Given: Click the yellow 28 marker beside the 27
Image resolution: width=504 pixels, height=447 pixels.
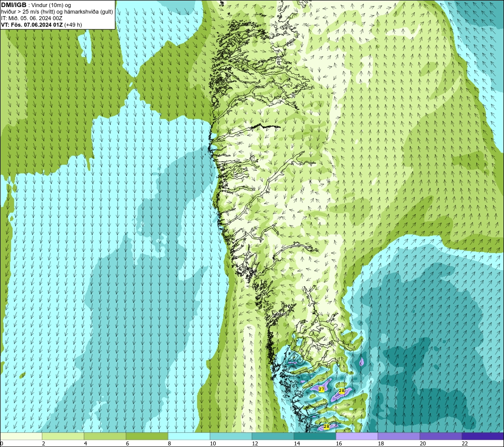Looking at the screenshot, I should pyautogui.click(x=342, y=391).
